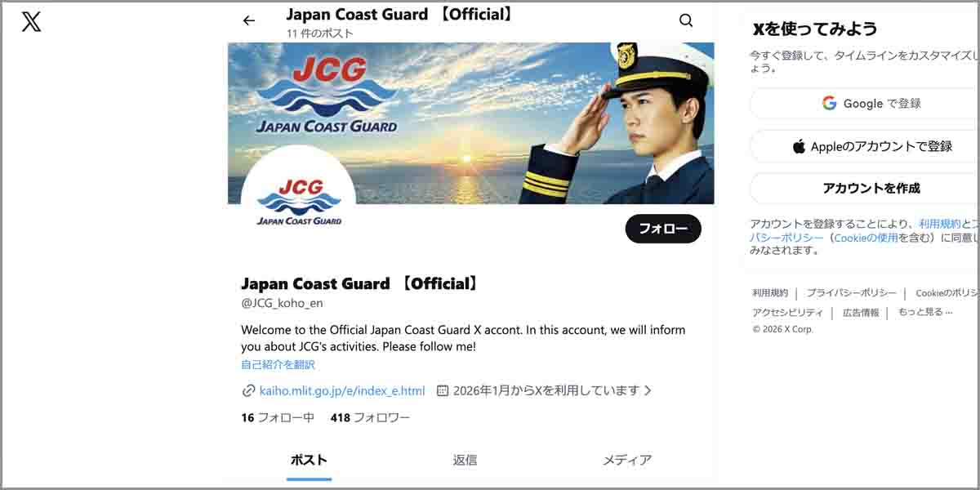Click the X logo icon
The width and height of the screenshot is (980, 490).
[x=31, y=21]
